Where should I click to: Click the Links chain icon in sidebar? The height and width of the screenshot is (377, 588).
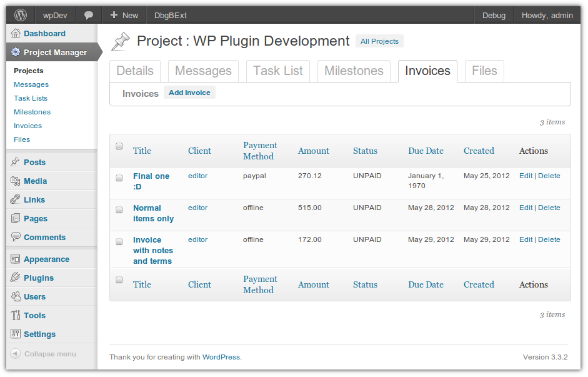pos(16,199)
